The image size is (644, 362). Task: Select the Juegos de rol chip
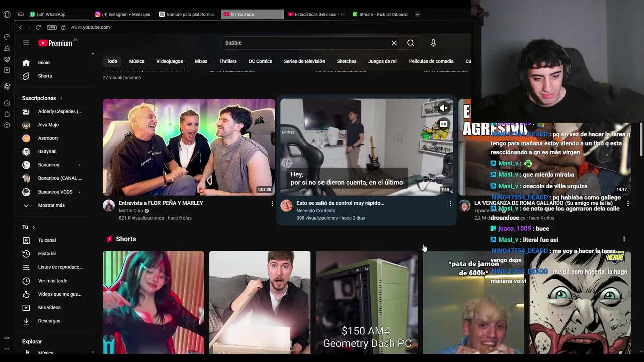click(x=382, y=61)
